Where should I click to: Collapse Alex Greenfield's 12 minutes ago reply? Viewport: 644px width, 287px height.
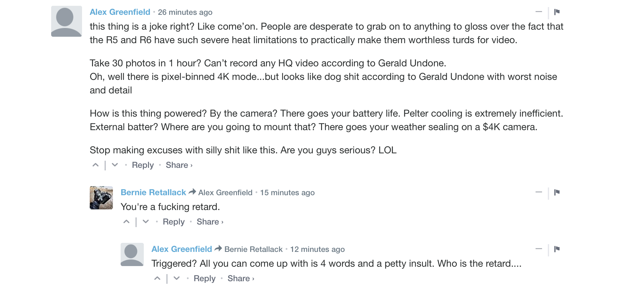[x=539, y=249]
